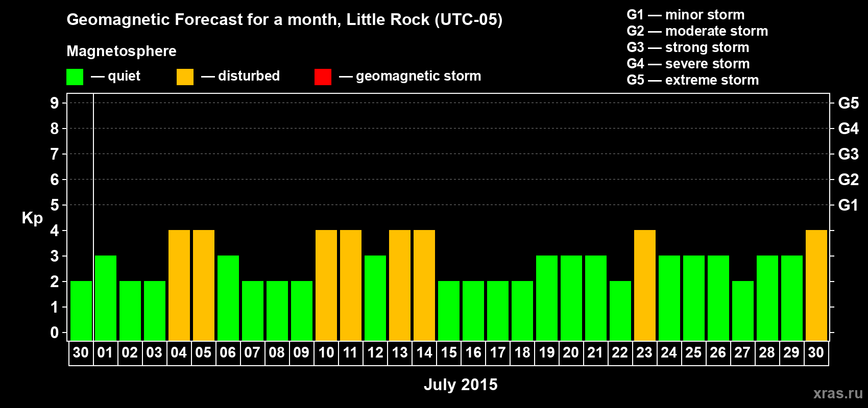The image size is (868, 408).
Task: Click 'G1 — minor storm' legend text
Action: tap(686, 15)
